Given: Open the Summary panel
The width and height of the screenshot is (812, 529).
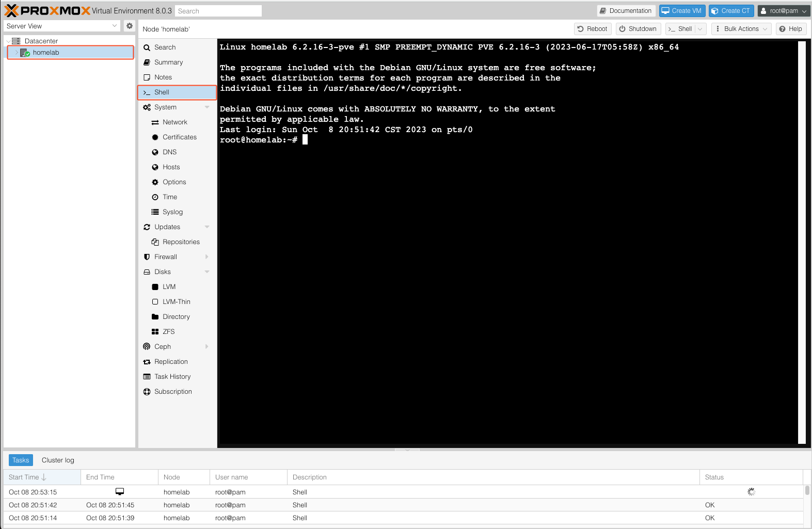Looking at the screenshot, I should point(177,62).
